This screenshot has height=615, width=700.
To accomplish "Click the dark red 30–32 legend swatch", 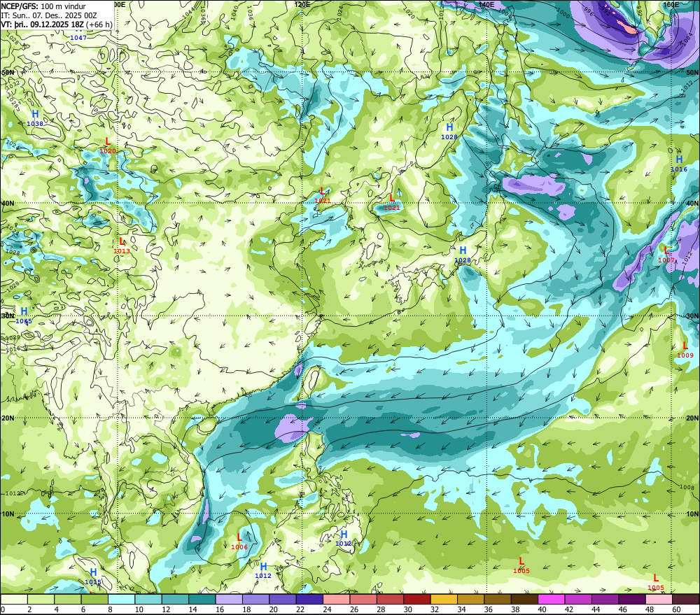I will (417, 599).
